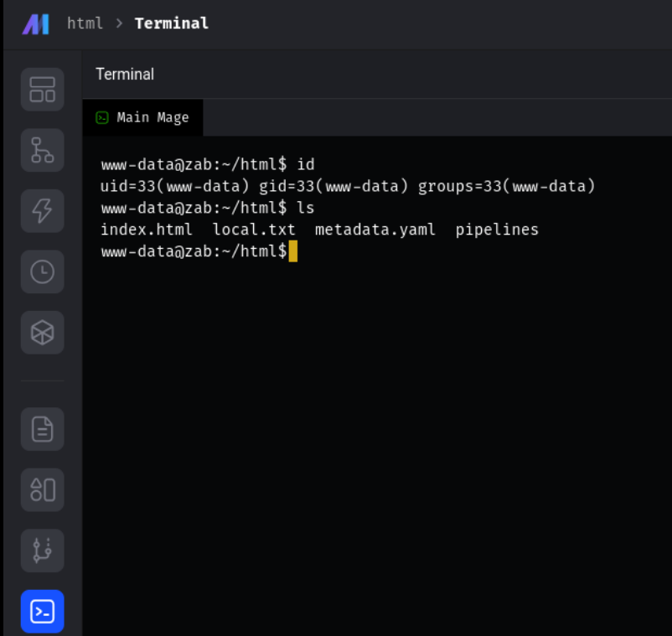The height and width of the screenshot is (636, 672).
Task: Open Global data products cube icon
Action: pos(42,333)
